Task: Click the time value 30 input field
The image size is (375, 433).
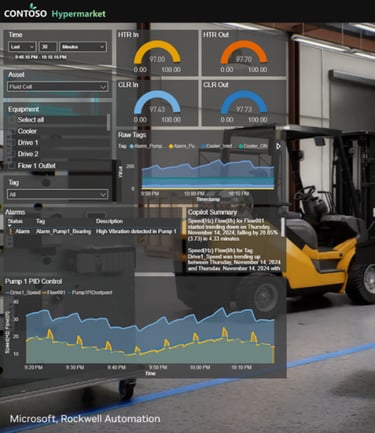Action: tap(48, 47)
